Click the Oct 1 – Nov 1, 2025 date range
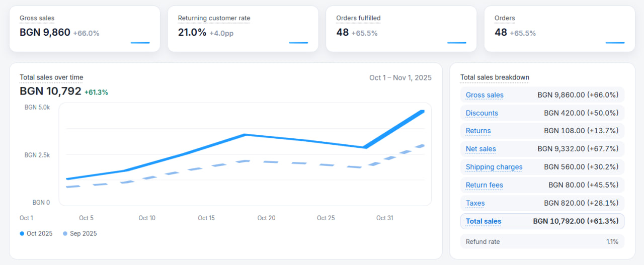 click(400, 77)
